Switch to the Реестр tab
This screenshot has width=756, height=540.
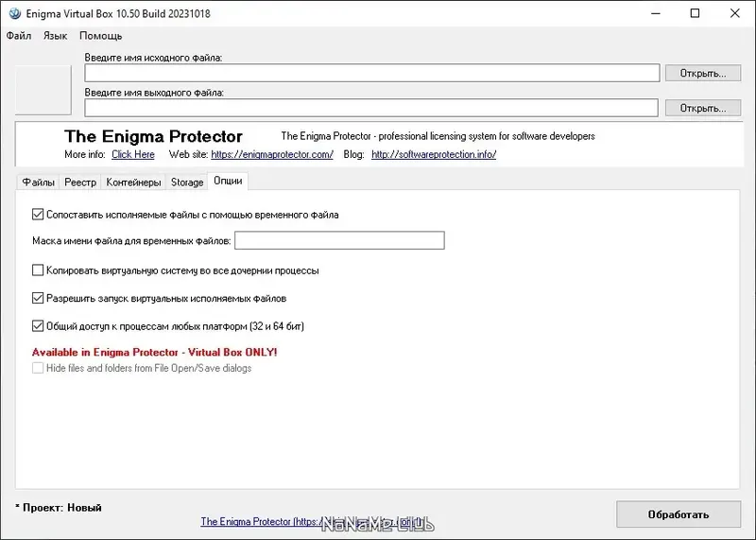tap(80, 183)
